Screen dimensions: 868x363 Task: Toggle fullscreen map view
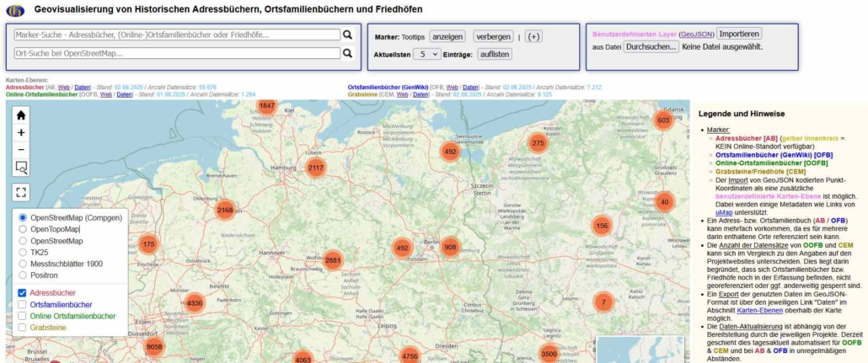coord(21,192)
